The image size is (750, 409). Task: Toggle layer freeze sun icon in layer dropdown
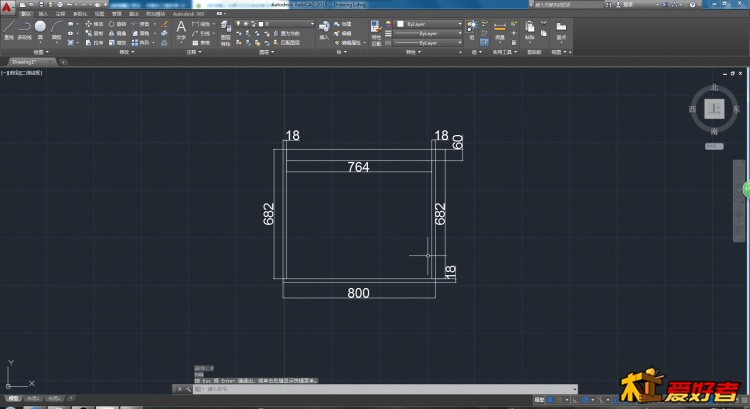click(245, 23)
